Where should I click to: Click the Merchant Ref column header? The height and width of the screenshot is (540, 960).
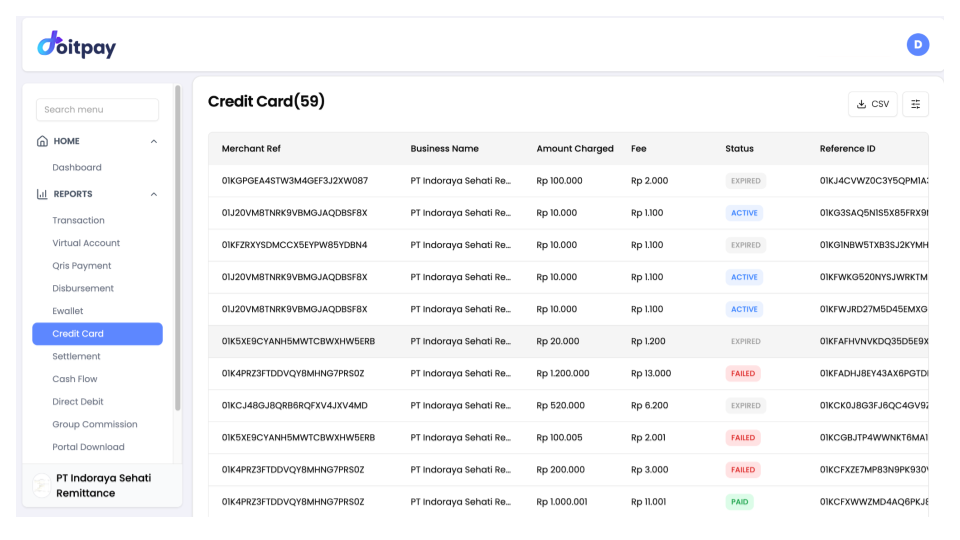[251, 149]
